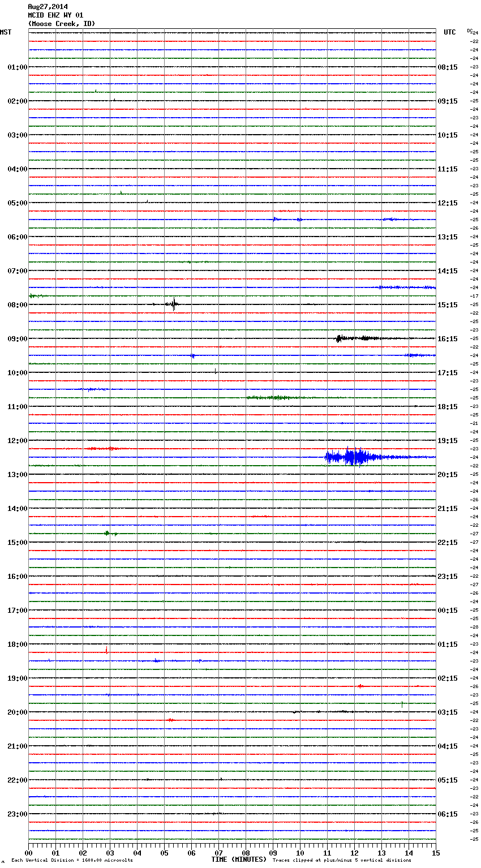The height and width of the screenshot is (868, 481).
Task: Click the 14:15 UTC time label
Action: [x=448, y=271]
